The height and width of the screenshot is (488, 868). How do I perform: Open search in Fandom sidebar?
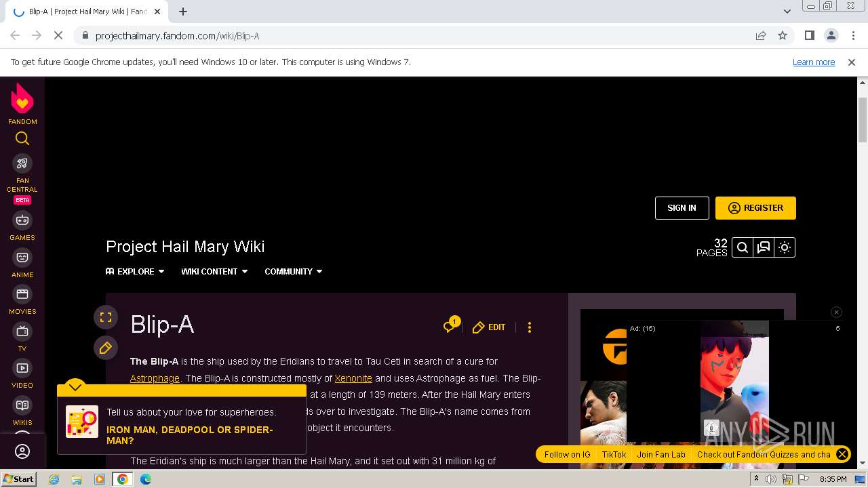click(22, 139)
